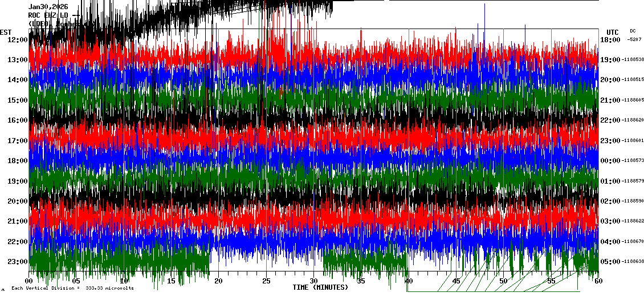Click the DC column header
The image size is (644, 296).
point(633,31)
